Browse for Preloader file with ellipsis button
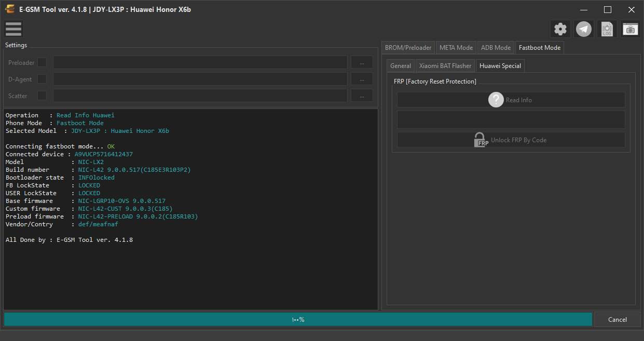Screen dimensions: 644x341 point(362,62)
